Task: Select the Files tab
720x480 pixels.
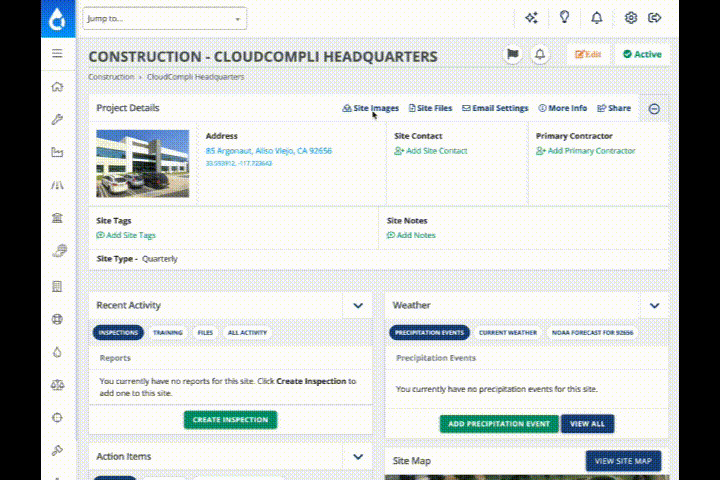Action: [x=205, y=333]
